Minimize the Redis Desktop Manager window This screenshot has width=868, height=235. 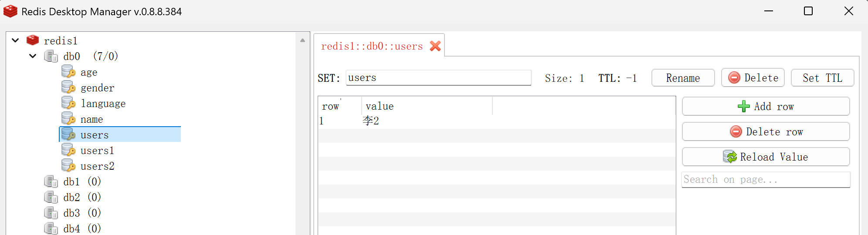(x=769, y=11)
